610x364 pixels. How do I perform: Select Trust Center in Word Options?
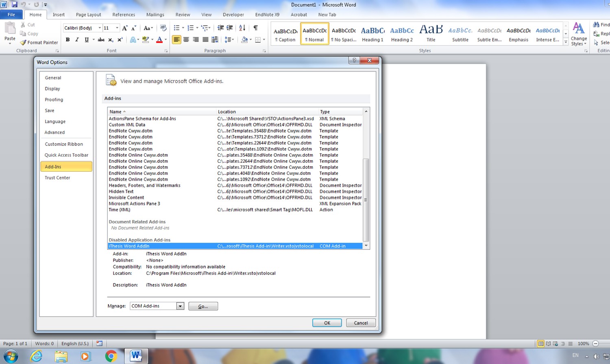pos(57,178)
